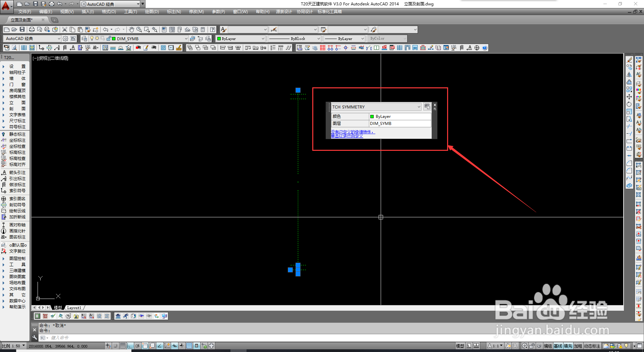The height and width of the screenshot is (352, 644).
Task: Click the Open file icon
Action: click(14, 30)
